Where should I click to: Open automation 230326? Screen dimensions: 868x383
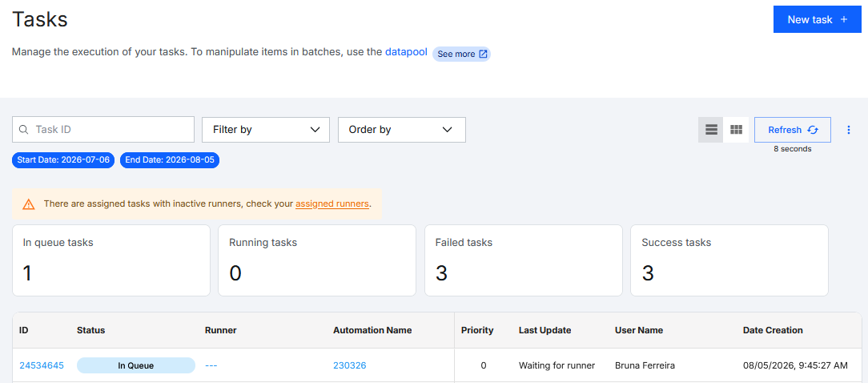(350, 365)
